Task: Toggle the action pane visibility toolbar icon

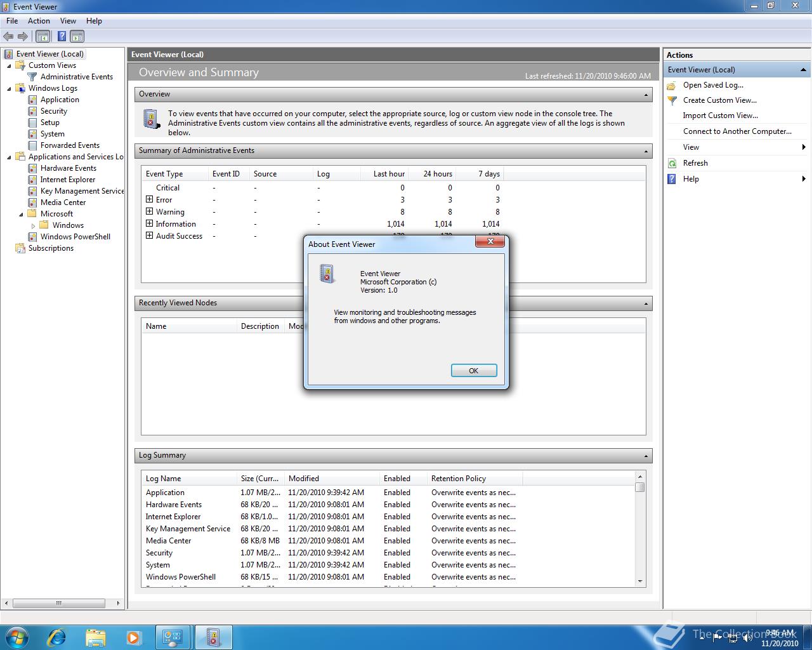Action: click(x=77, y=36)
